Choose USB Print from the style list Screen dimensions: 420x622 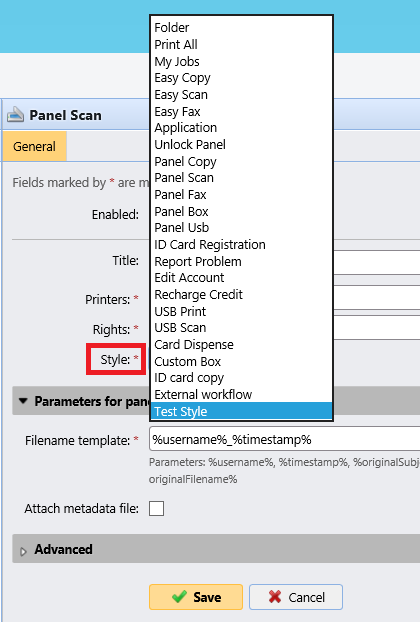(x=242, y=311)
